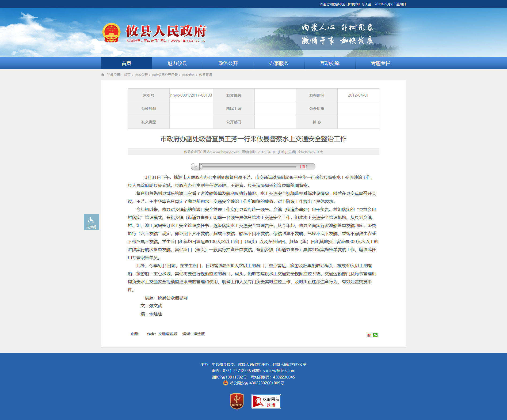
Task: Share article via Weibo icon
Action: coord(369,335)
